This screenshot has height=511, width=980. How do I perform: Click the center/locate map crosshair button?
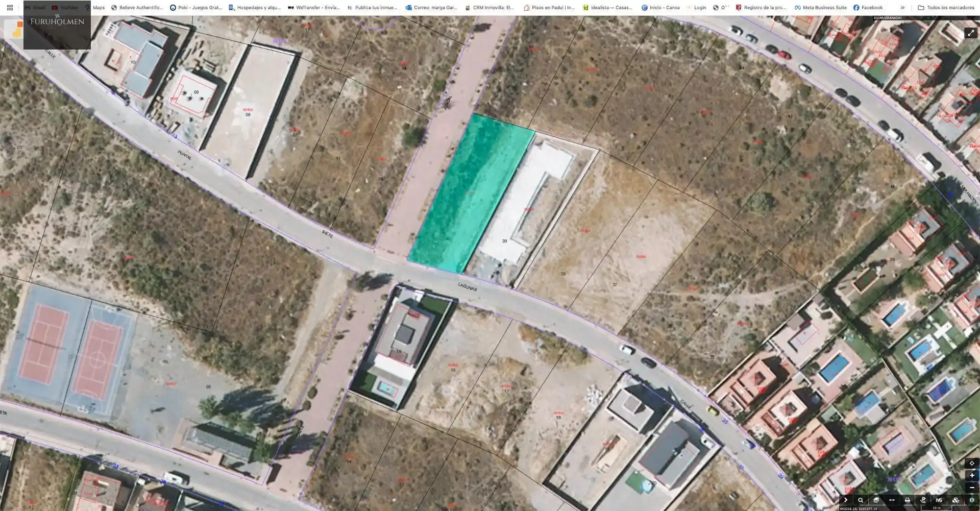coord(972,464)
